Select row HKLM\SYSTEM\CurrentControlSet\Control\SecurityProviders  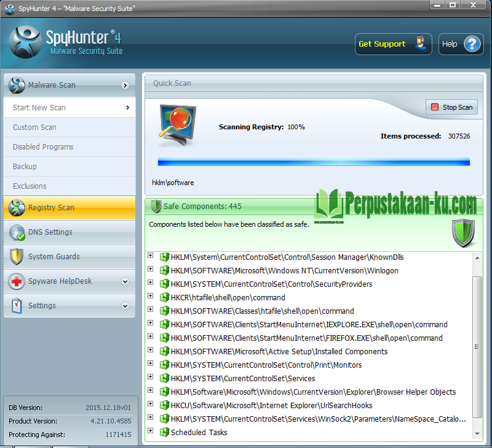pyautogui.click(x=271, y=284)
